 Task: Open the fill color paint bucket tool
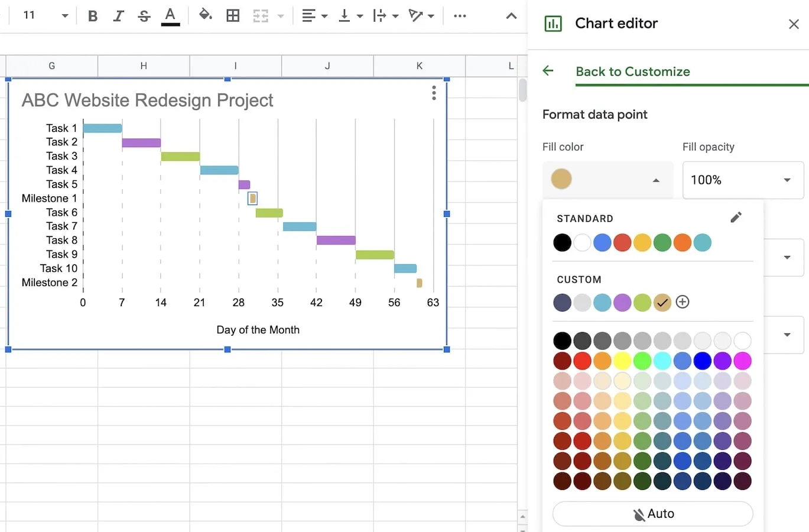206,16
